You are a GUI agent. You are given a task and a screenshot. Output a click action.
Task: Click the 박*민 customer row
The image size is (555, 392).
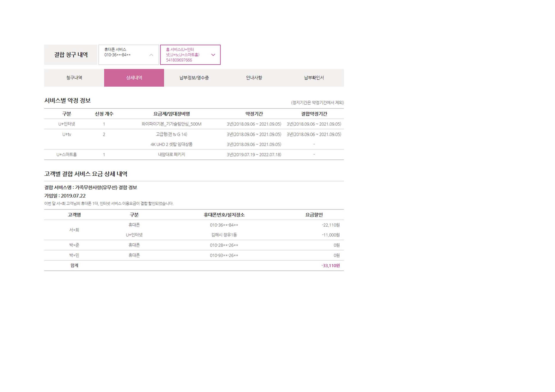pos(74,256)
